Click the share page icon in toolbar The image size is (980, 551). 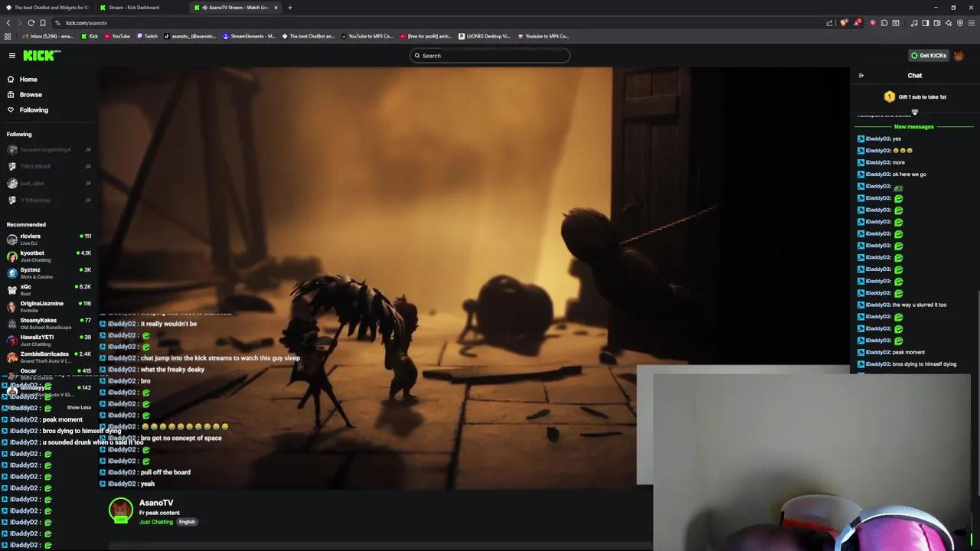[829, 23]
